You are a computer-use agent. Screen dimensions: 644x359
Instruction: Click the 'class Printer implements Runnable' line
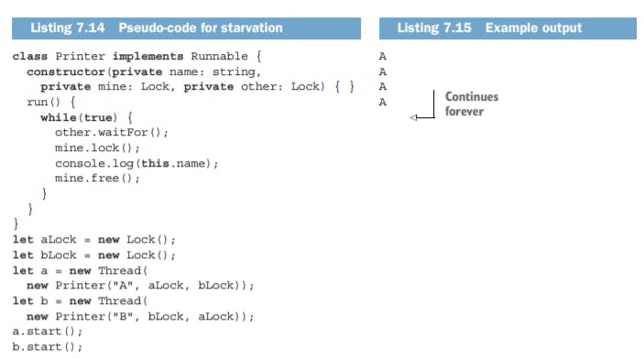[136, 56]
